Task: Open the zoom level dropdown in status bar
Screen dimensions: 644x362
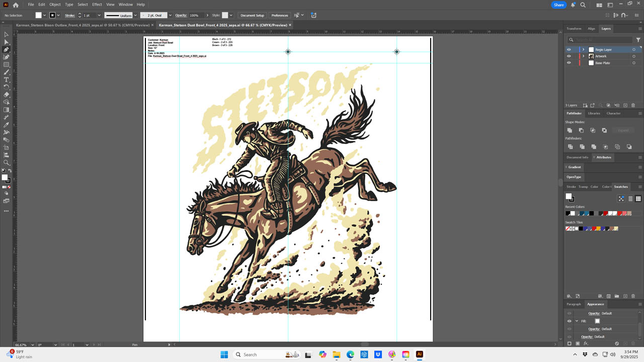Action: coord(33,345)
